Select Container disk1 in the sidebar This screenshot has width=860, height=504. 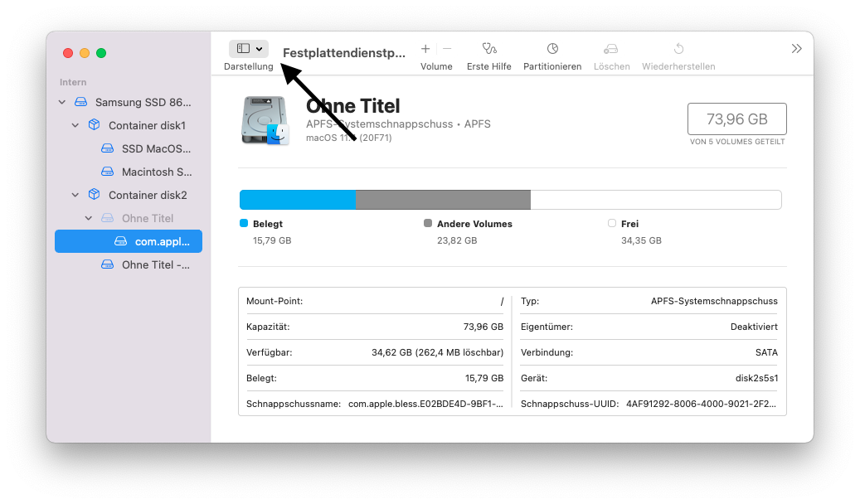click(129, 125)
